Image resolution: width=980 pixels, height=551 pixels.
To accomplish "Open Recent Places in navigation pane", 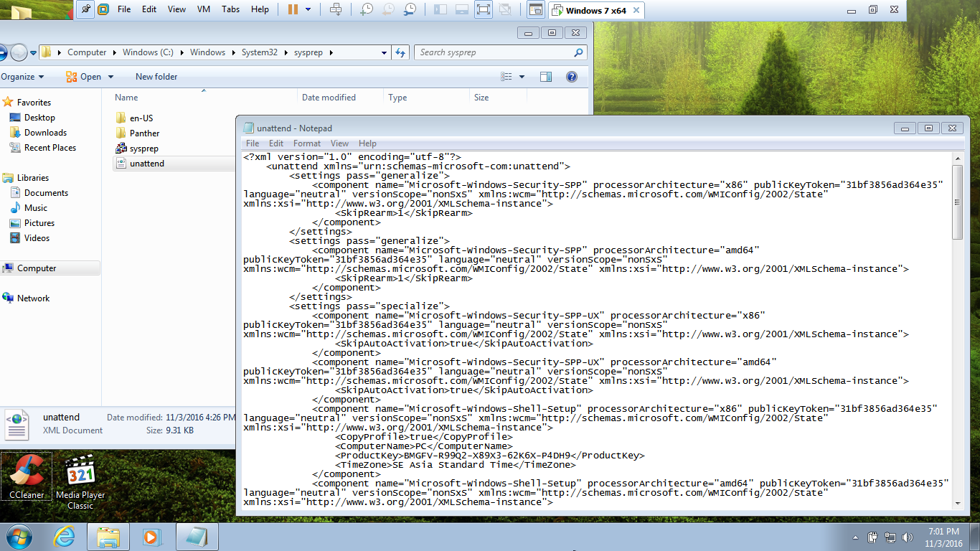I will (50, 148).
